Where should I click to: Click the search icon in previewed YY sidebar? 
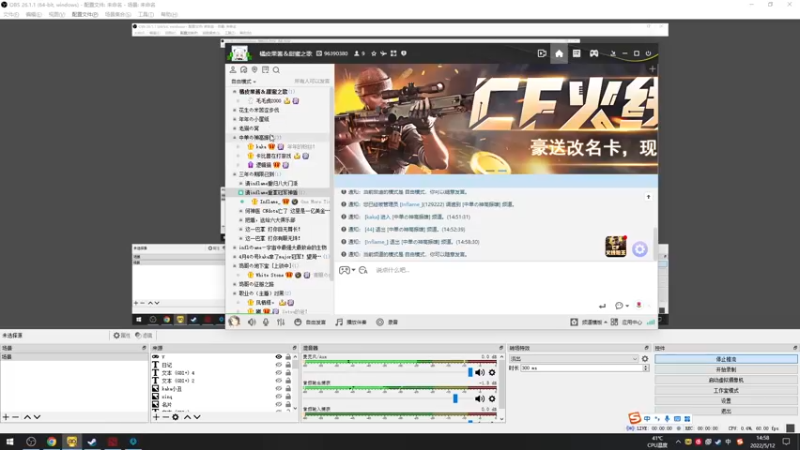276,70
